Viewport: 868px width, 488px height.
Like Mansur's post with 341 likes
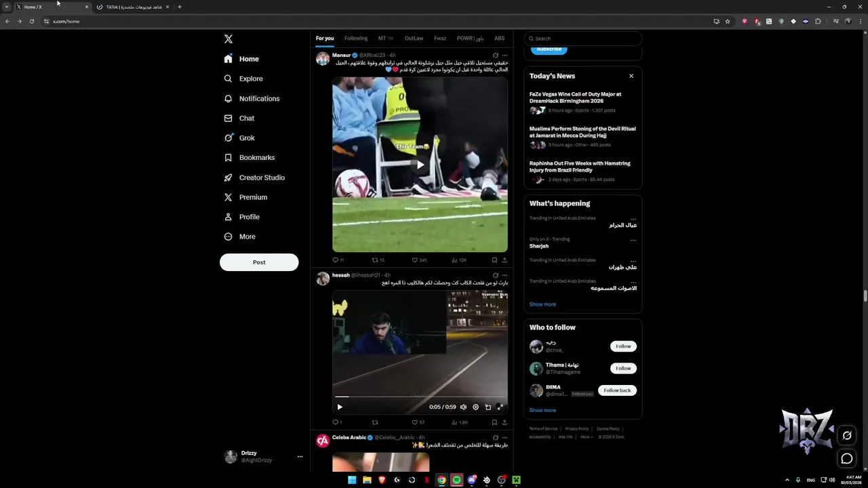click(419, 260)
